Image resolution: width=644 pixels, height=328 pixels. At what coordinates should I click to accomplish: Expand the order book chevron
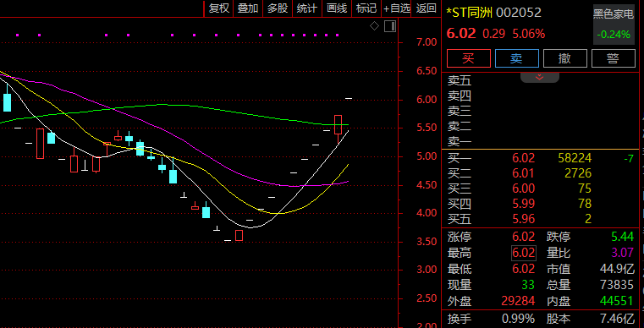click(x=539, y=77)
